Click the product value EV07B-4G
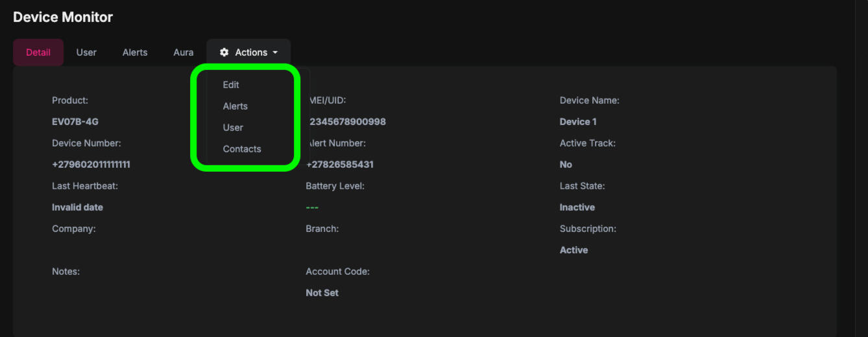868x337 pixels. point(75,122)
